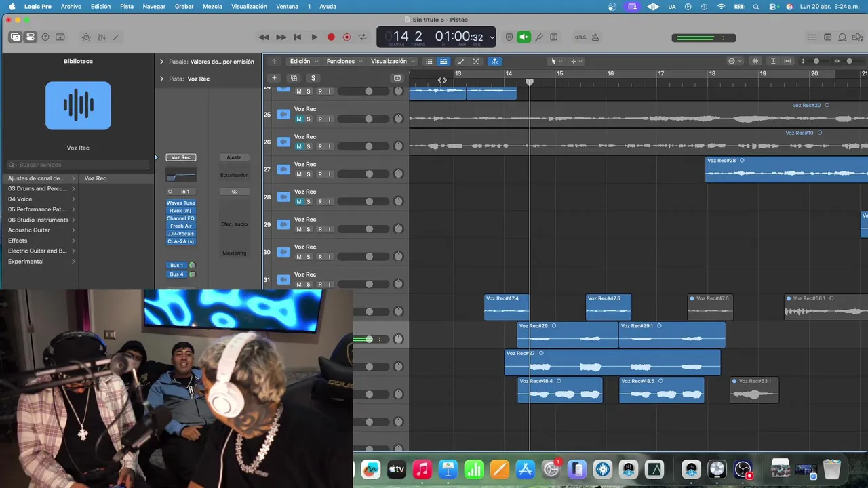Open the Channel EQ plugin slot
868x488 pixels.
click(180, 218)
